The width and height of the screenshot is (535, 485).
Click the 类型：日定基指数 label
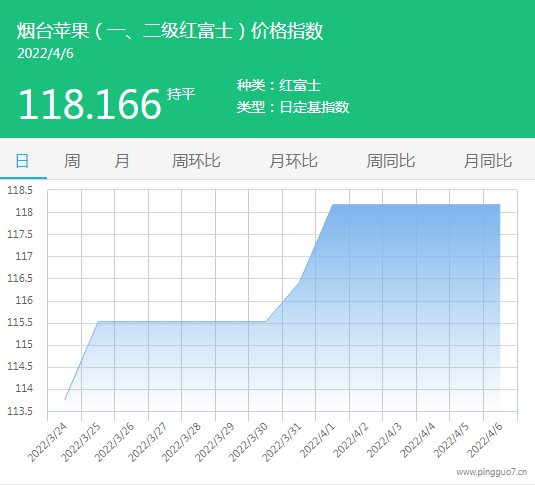click(x=293, y=107)
